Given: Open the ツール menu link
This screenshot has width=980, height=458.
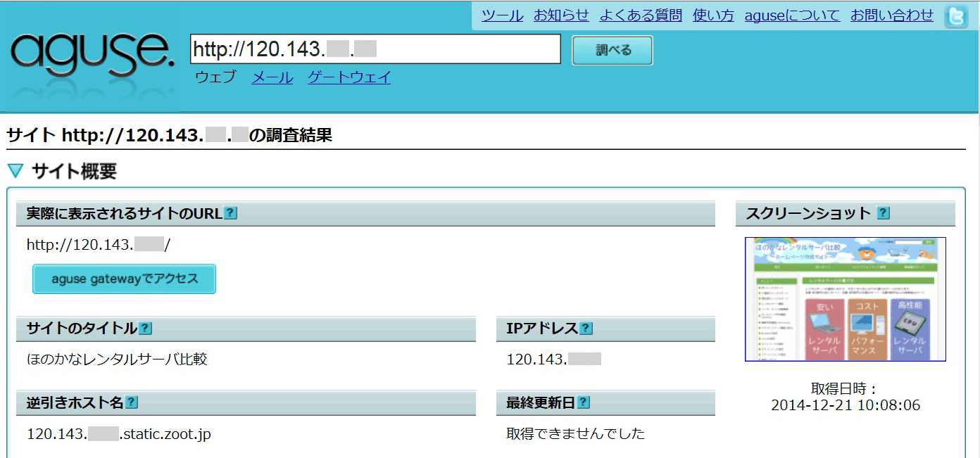Looking at the screenshot, I should pos(502,15).
